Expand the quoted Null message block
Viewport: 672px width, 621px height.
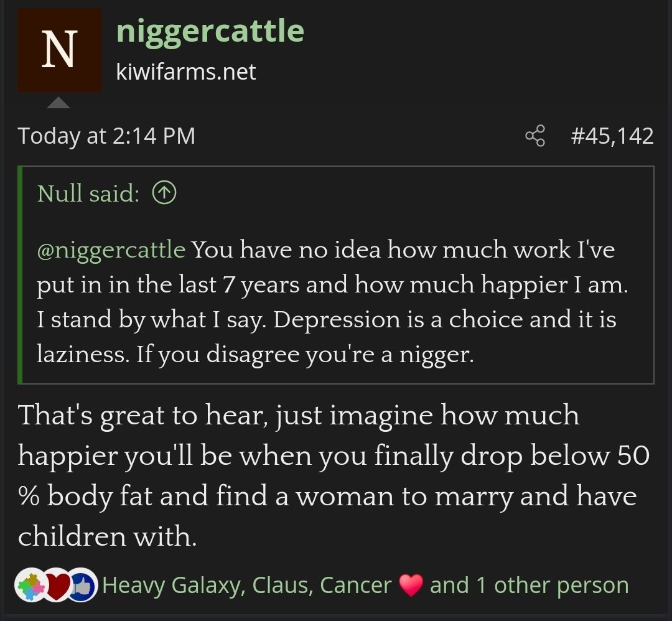pos(336,302)
